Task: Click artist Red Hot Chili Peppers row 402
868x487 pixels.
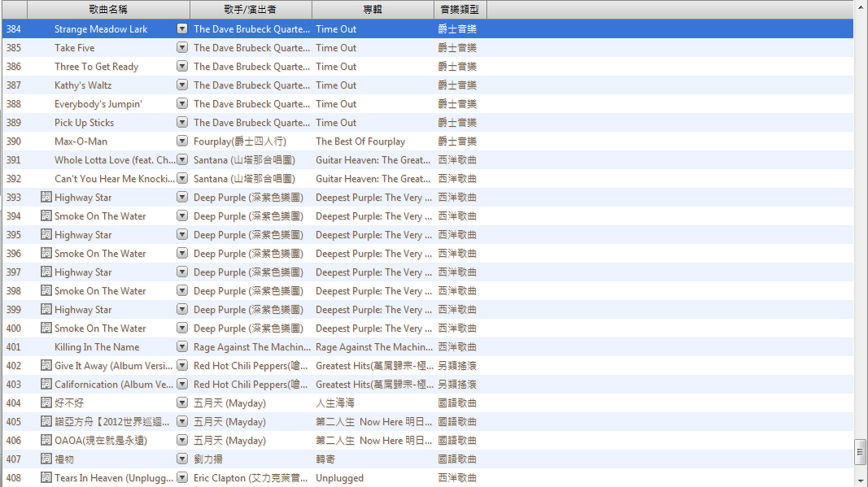Action: 251,365
